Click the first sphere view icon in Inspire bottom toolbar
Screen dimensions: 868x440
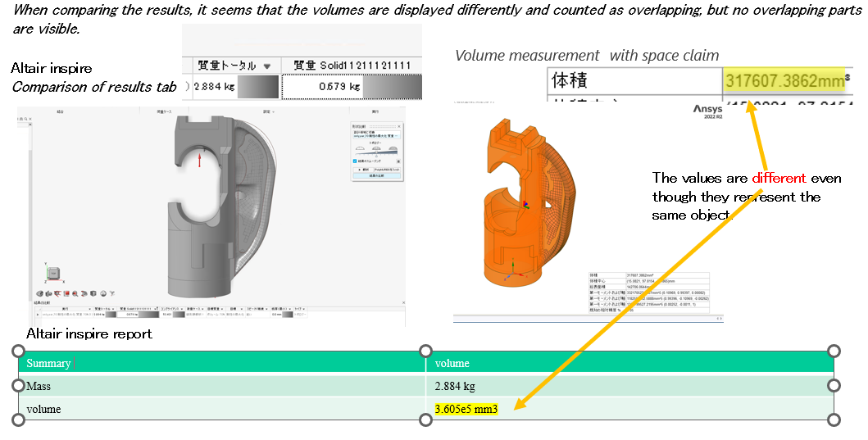39,293
